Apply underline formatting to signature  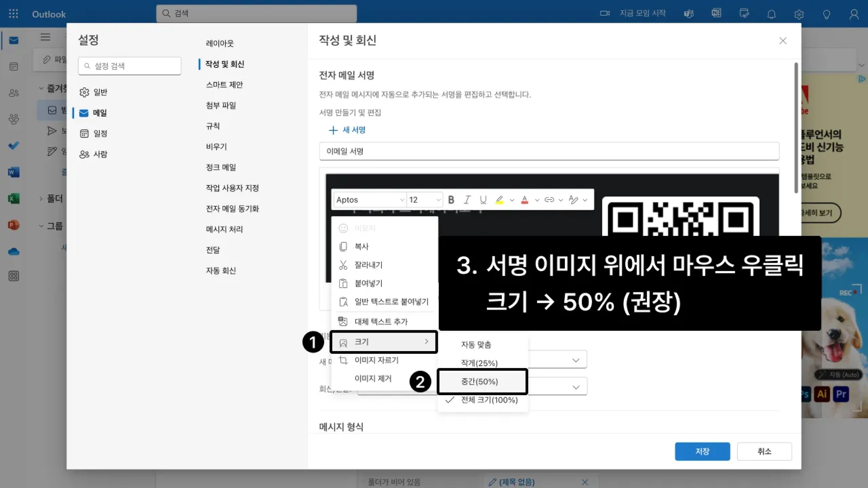point(483,200)
